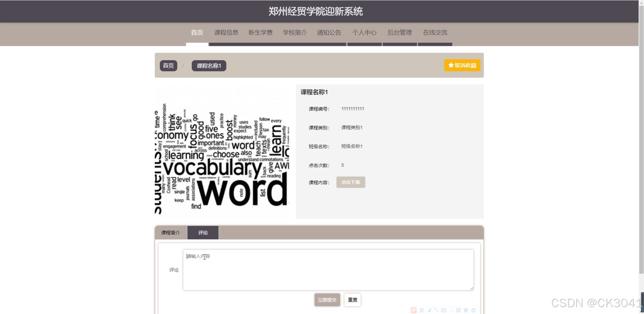Image resolution: width=644 pixels, height=314 pixels.
Task: Open the 个人中心 personal center menu
Action: (364, 32)
